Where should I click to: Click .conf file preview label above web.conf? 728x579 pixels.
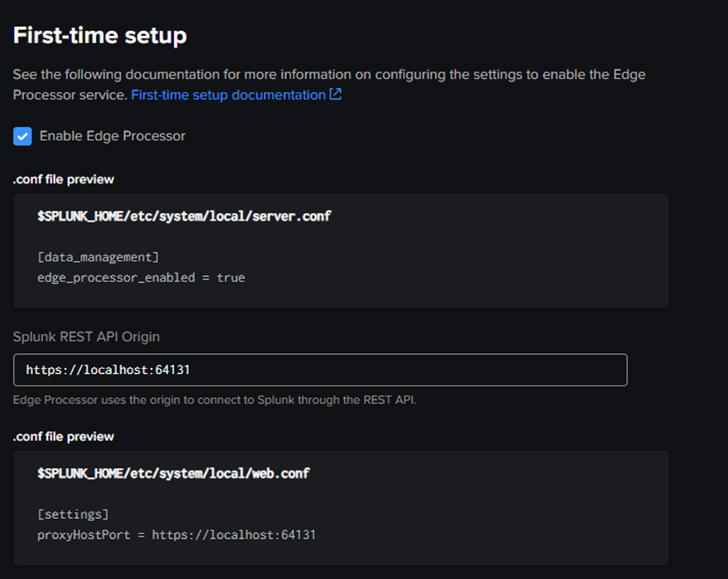point(63,436)
